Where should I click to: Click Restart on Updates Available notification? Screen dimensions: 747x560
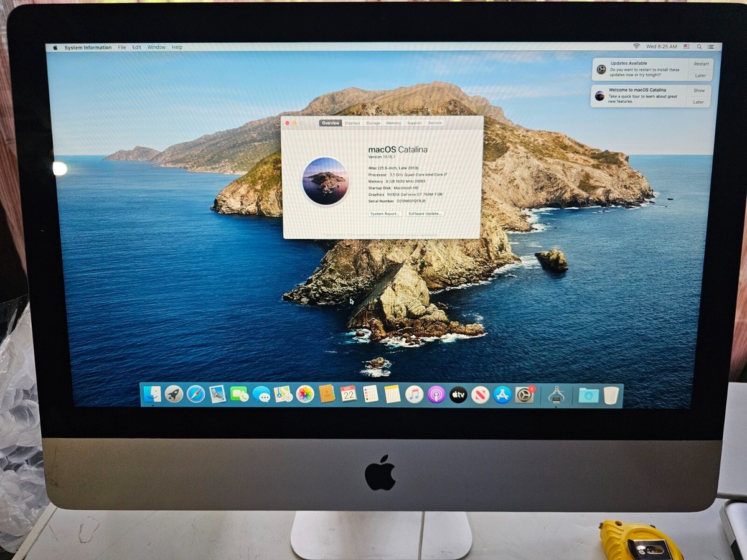pos(701,64)
